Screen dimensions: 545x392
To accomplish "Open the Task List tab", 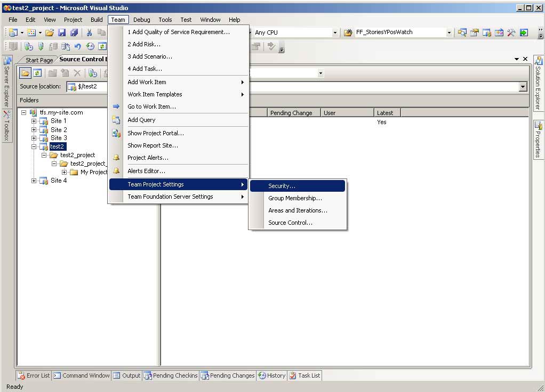I will (x=305, y=375).
